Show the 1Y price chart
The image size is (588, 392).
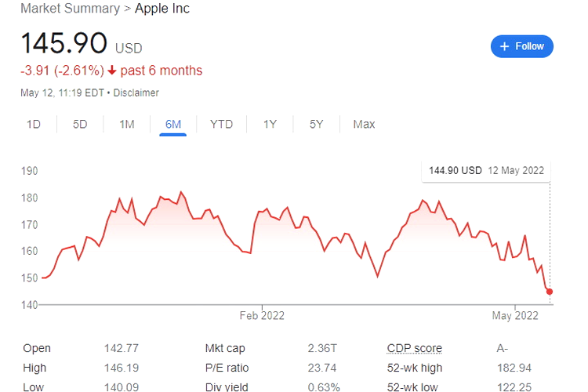click(270, 124)
